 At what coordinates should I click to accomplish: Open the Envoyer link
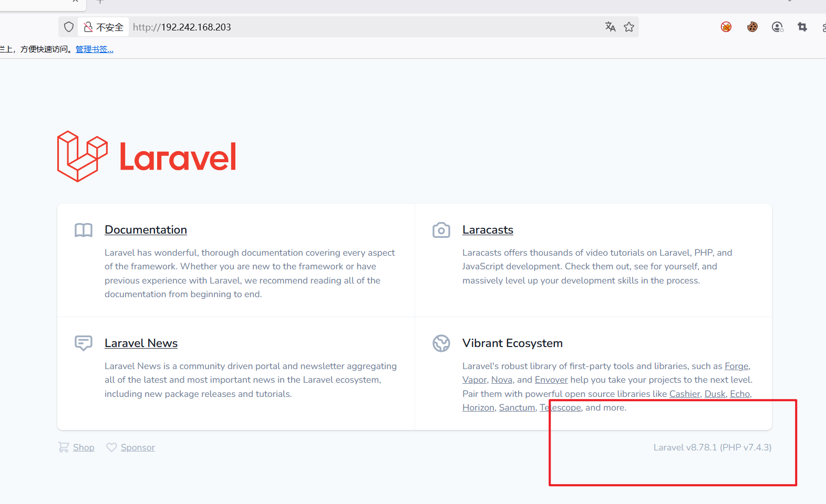(551, 380)
